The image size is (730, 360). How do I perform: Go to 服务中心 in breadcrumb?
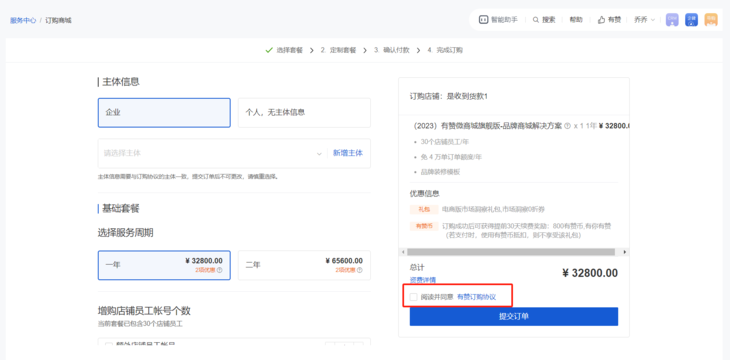point(23,20)
